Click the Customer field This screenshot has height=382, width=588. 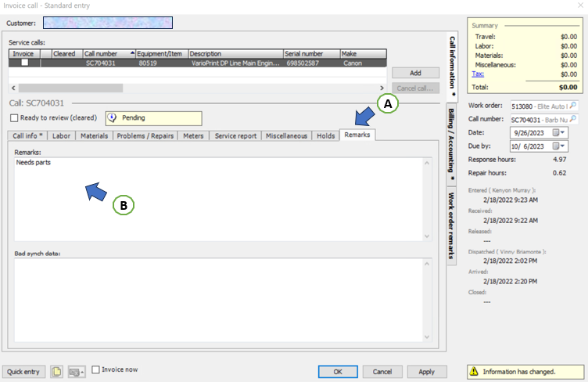click(108, 23)
